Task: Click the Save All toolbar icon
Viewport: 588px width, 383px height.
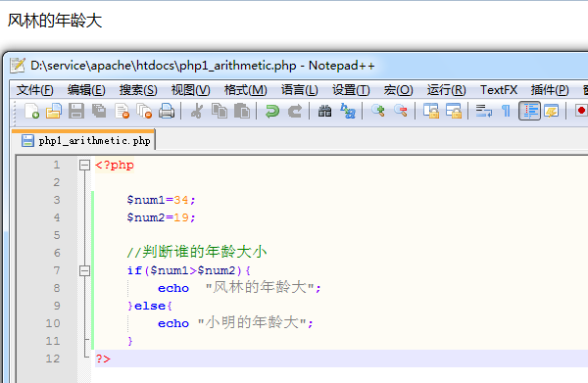Action: coord(99,112)
